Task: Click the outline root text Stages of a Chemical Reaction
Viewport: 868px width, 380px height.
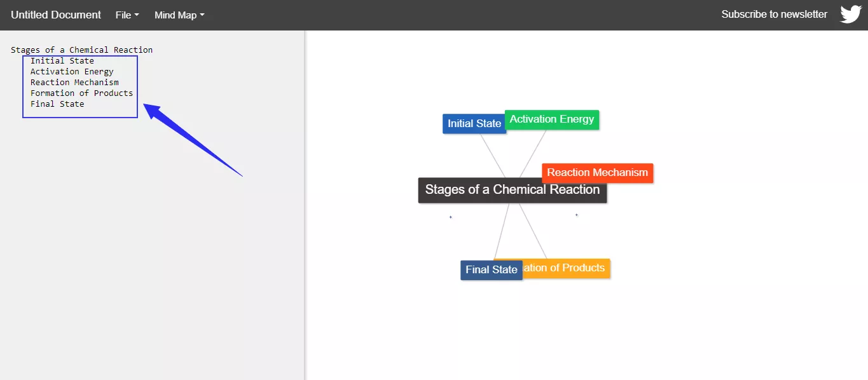Action: click(81, 50)
